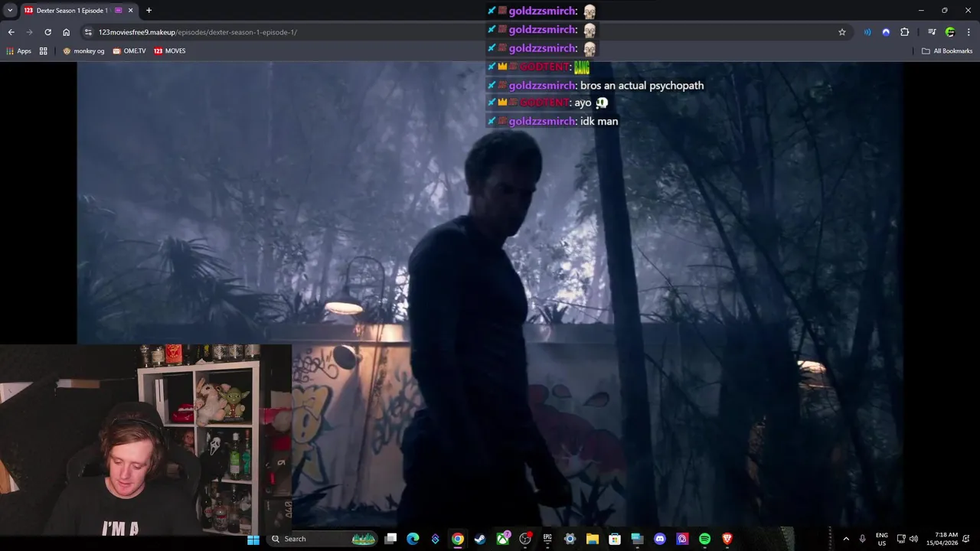Open the browser home page

point(66,32)
